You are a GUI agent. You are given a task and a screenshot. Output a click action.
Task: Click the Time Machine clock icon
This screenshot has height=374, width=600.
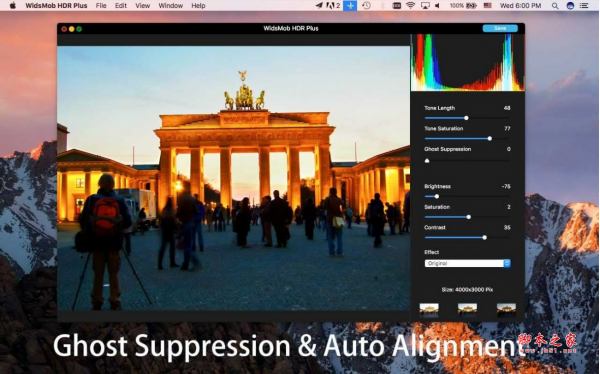tap(366, 6)
